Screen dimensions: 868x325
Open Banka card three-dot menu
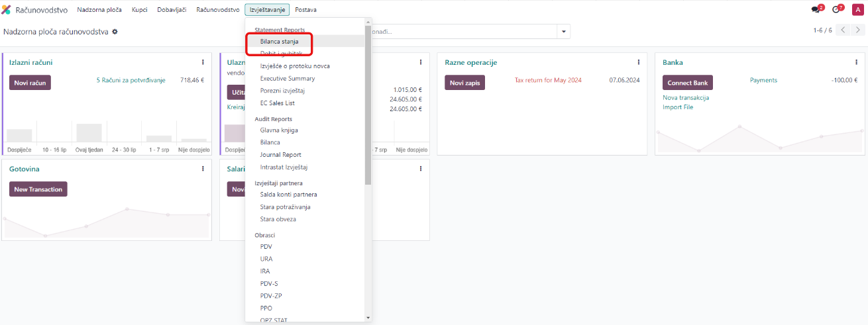coord(856,62)
